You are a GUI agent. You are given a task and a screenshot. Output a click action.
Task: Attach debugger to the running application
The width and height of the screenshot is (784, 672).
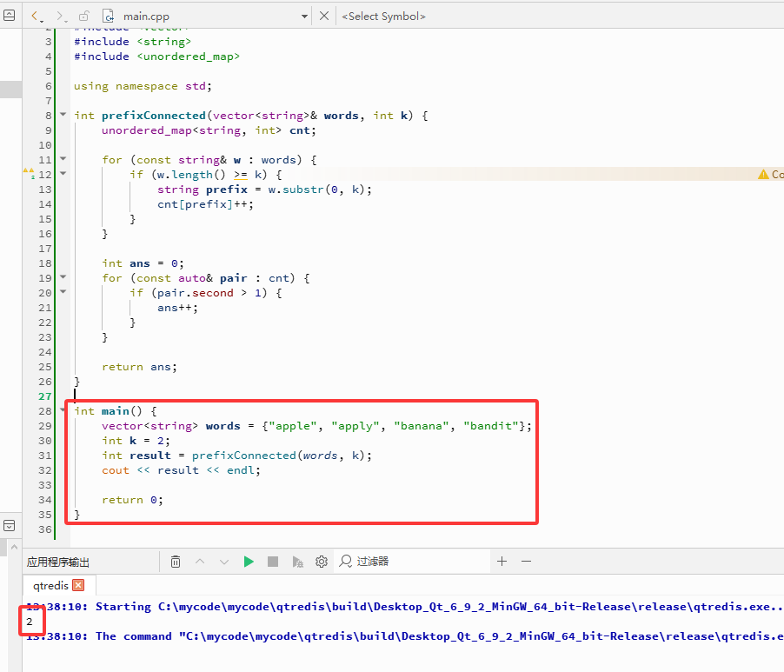[297, 562]
